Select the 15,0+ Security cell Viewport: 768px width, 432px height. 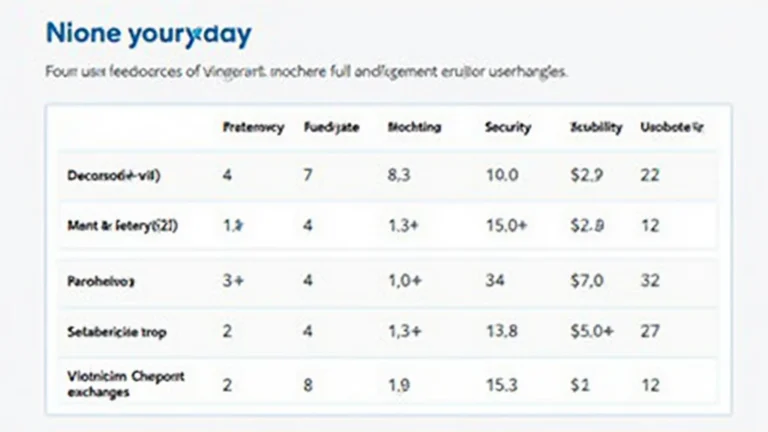pyautogui.click(x=505, y=226)
